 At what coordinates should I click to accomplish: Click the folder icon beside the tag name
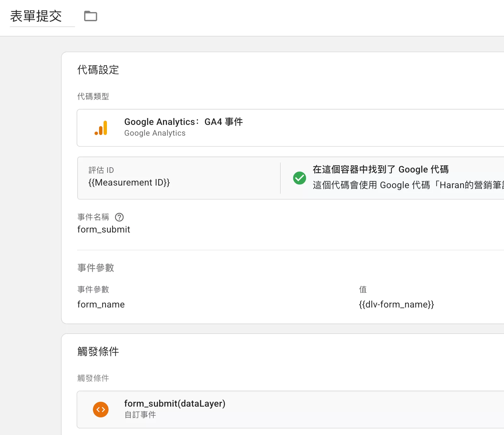tap(91, 16)
